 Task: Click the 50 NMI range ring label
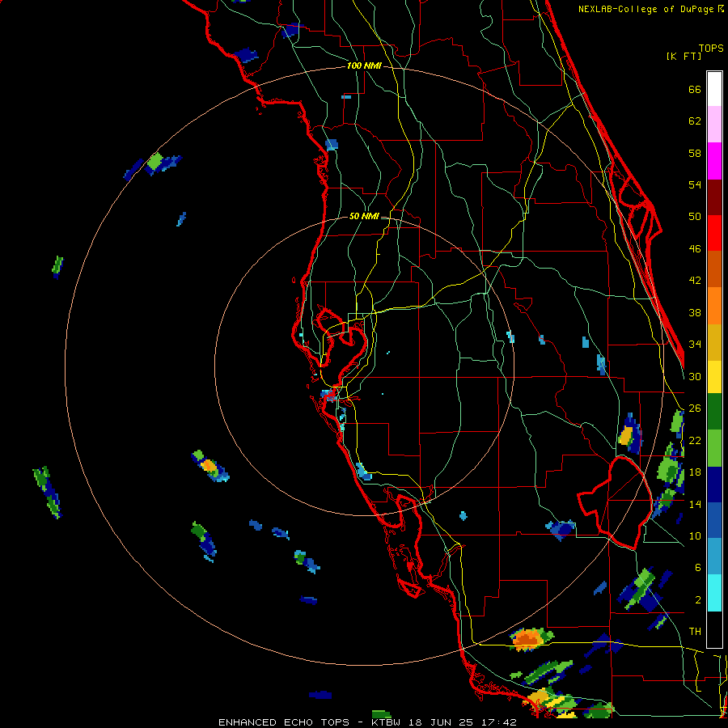pos(364,216)
